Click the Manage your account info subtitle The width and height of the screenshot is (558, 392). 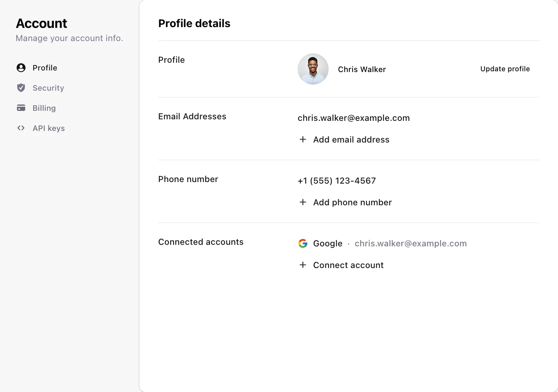69,38
